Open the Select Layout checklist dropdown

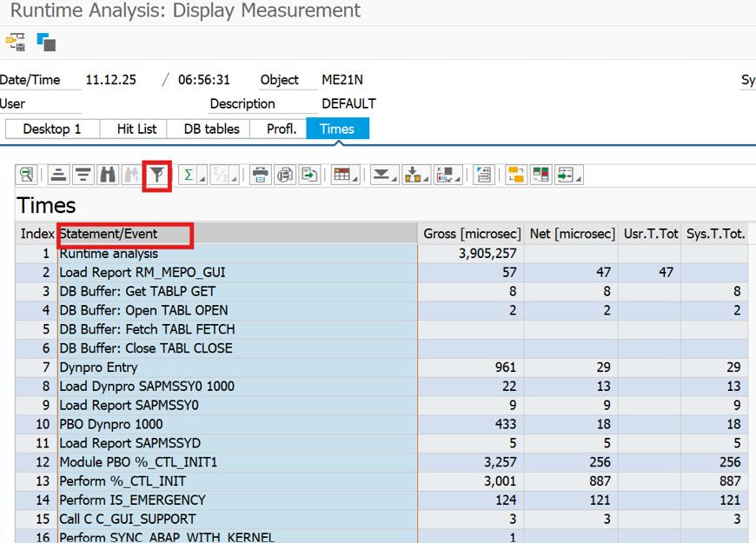coord(448,175)
